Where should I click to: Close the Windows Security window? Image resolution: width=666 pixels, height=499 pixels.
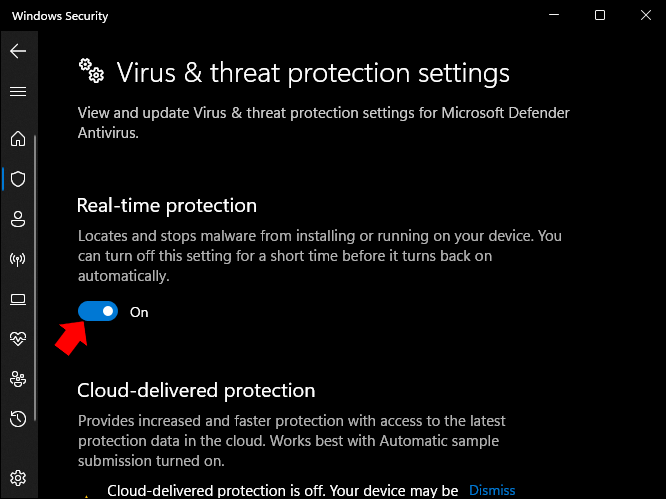(646, 15)
